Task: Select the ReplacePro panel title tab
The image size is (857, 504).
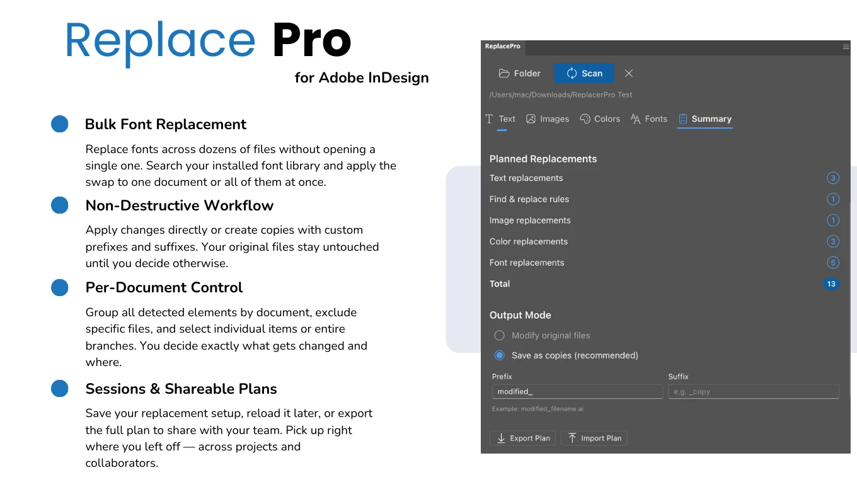Action: click(503, 47)
